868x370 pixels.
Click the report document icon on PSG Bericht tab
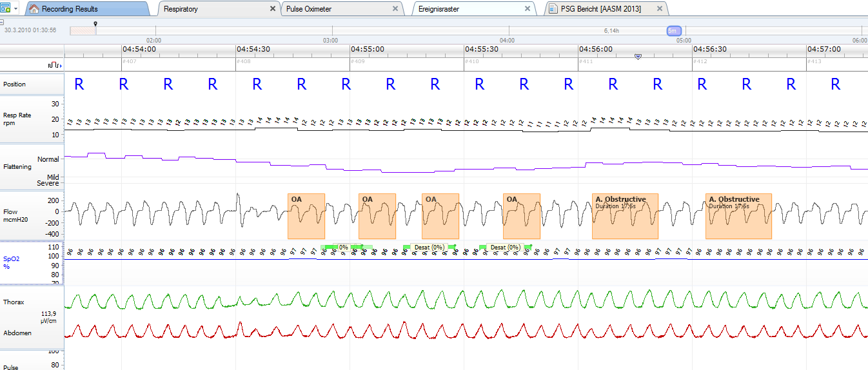(553, 9)
